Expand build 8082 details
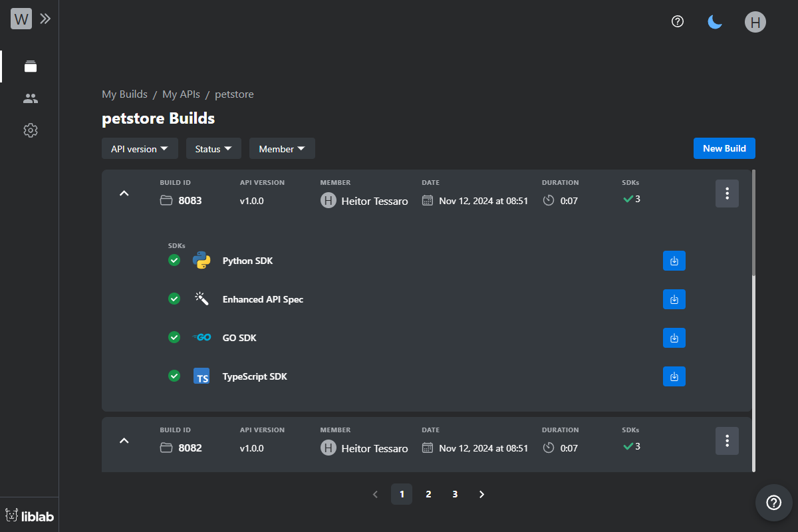 pos(124,441)
